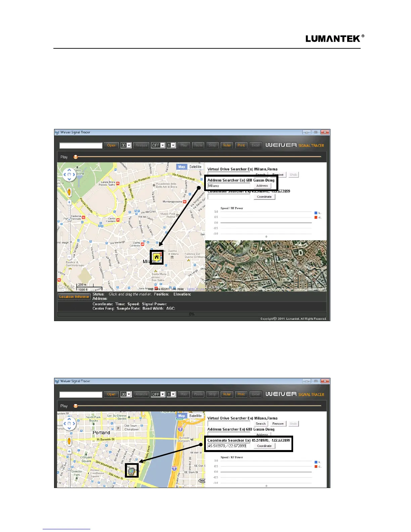Click the globe marker on Portland map

coord(132,471)
